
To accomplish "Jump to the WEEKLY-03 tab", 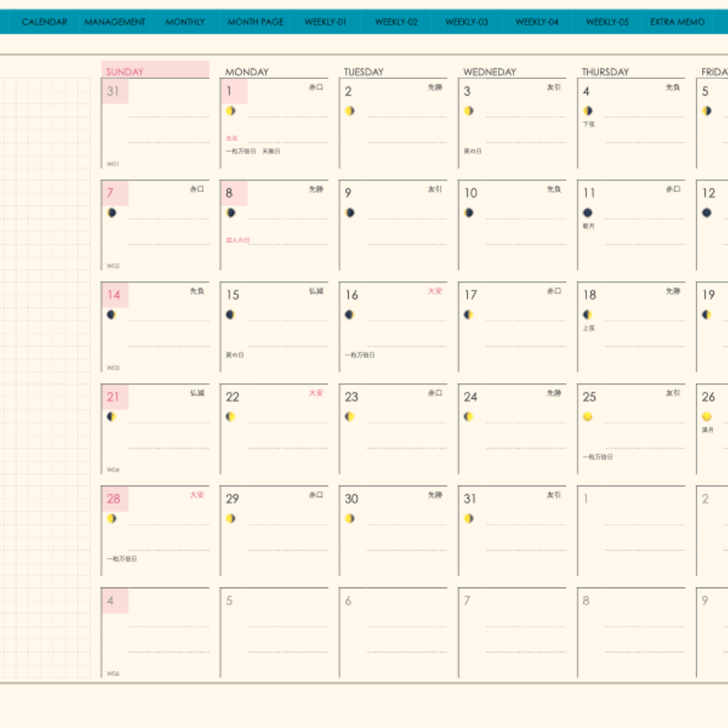I will (467, 22).
